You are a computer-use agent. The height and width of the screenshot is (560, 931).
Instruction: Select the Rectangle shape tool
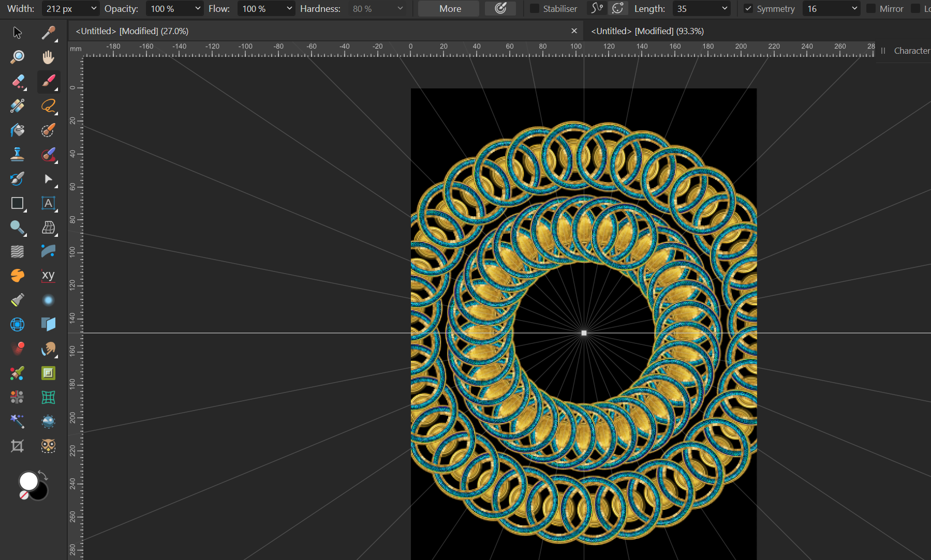click(x=17, y=203)
